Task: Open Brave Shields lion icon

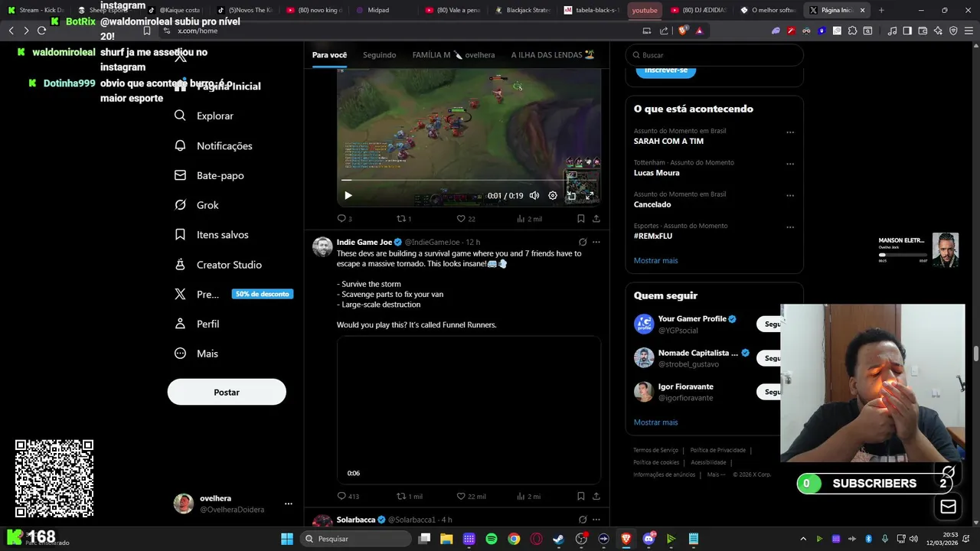Action: pyautogui.click(x=683, y=31)
